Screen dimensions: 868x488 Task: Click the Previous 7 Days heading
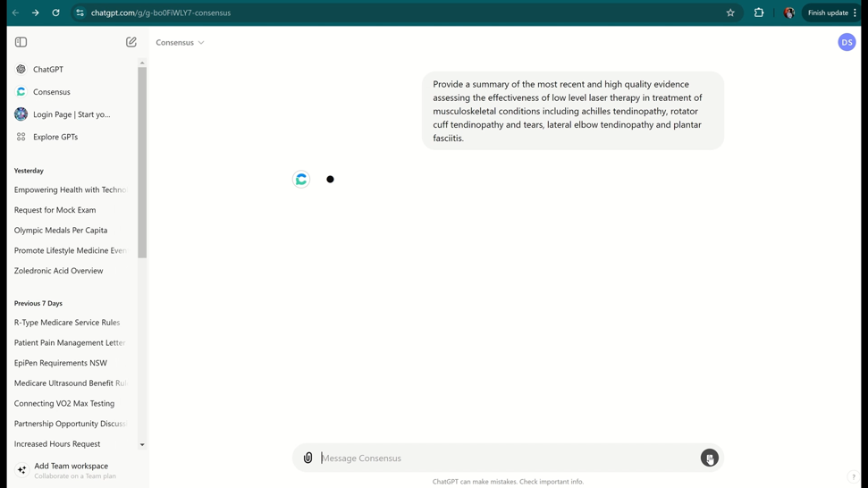click(38, 303)
